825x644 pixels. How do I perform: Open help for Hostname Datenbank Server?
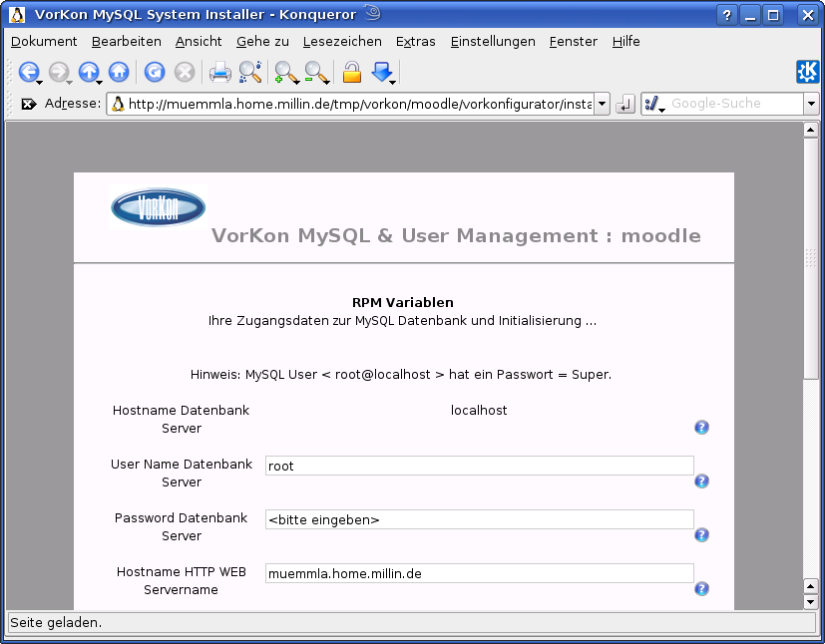click(x=701, y=427)
